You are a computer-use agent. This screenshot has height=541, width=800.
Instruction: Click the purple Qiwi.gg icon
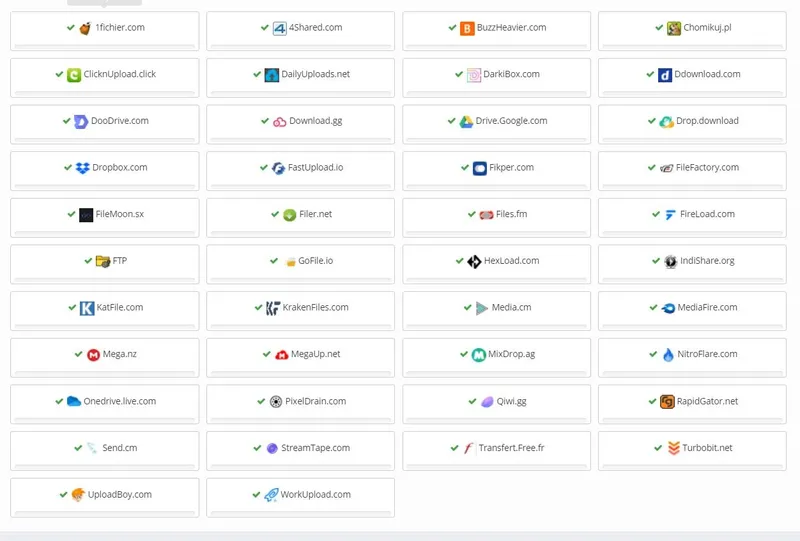(x=487, y=402)
